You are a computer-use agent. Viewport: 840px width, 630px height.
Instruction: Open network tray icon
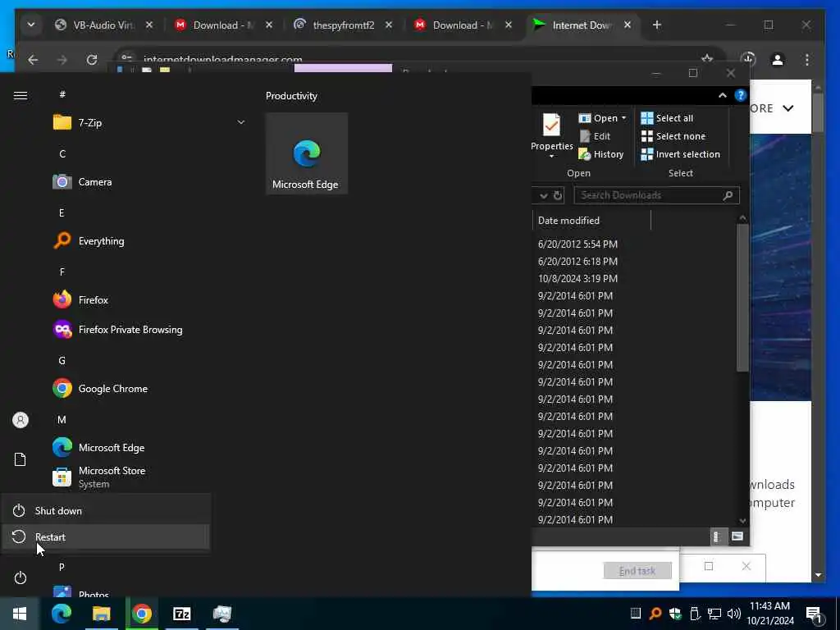[x=714, y=614]
